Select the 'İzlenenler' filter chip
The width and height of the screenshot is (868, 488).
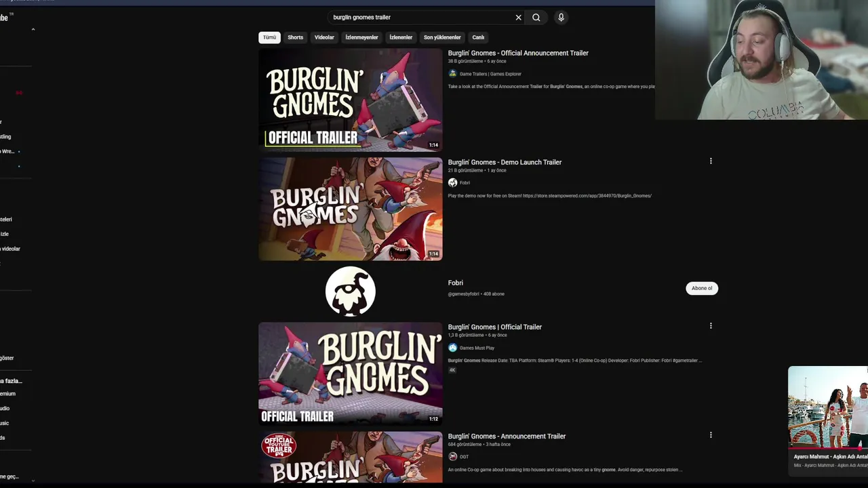401,37
